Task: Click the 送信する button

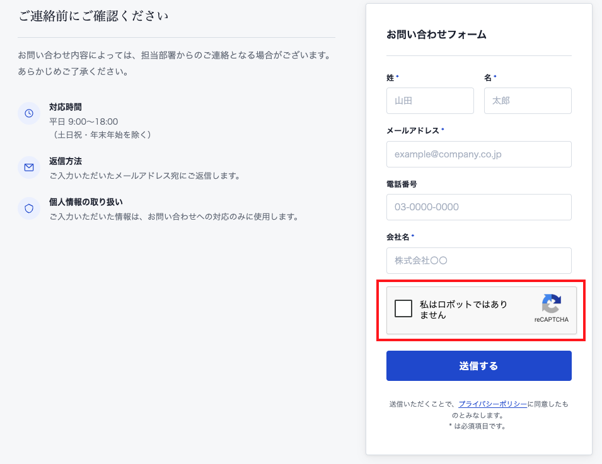Action: 479,366
